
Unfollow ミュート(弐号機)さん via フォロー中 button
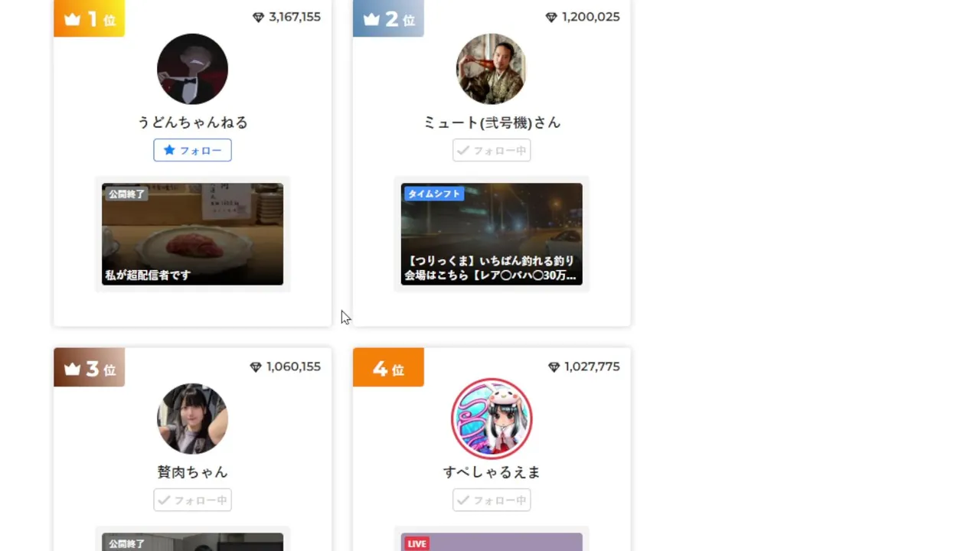[x=492, y=150]
